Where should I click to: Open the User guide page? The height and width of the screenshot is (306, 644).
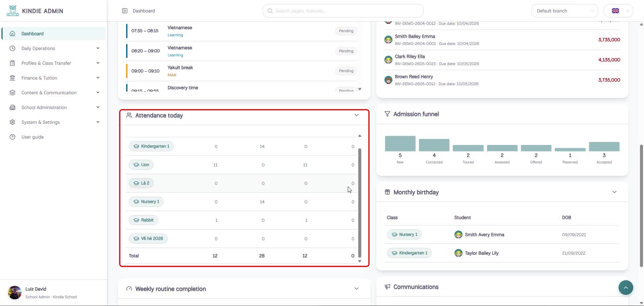54,137
